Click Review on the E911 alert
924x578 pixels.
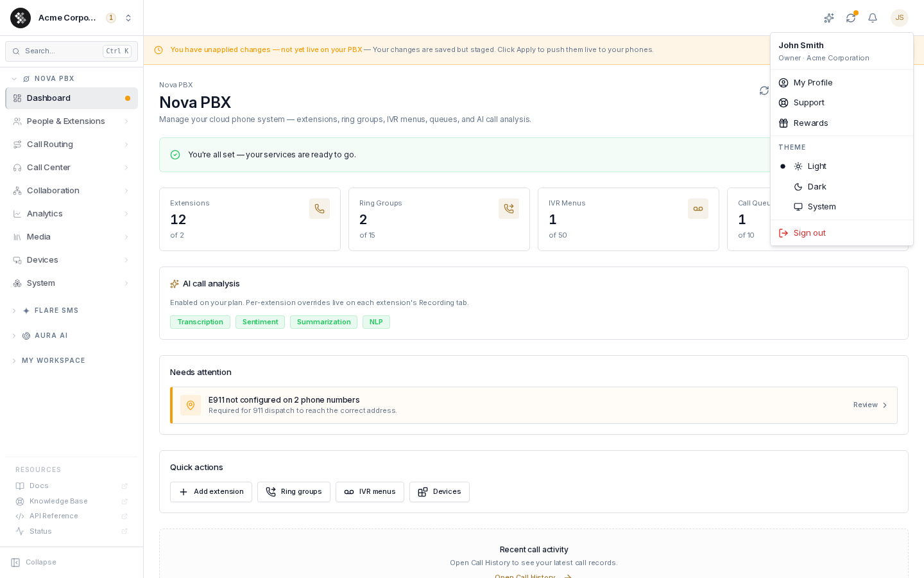pos(870,405)
